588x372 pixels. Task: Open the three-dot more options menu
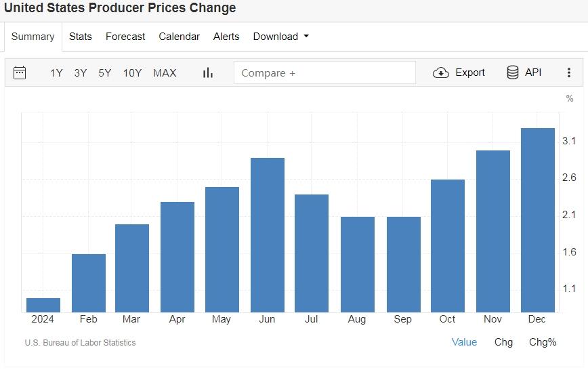(569, 73)
